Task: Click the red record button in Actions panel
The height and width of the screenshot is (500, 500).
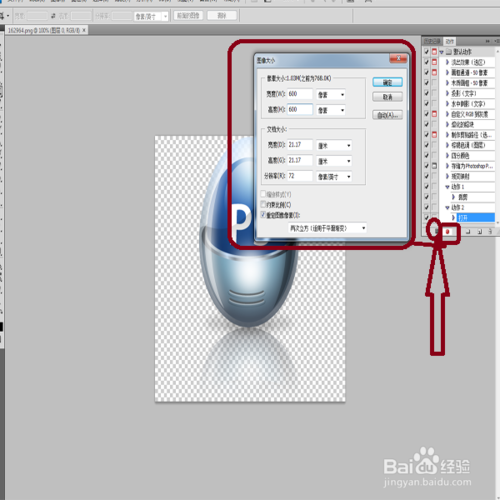Action: click(x=447, y=231)
